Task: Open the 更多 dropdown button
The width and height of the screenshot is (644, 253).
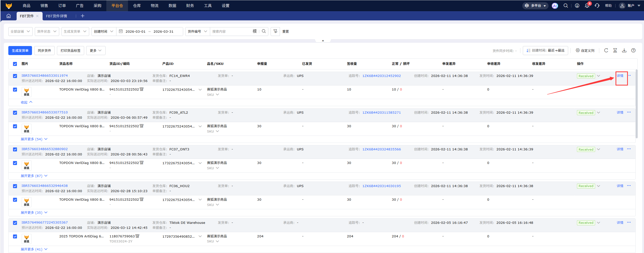Action: click(x=95, y=51)
